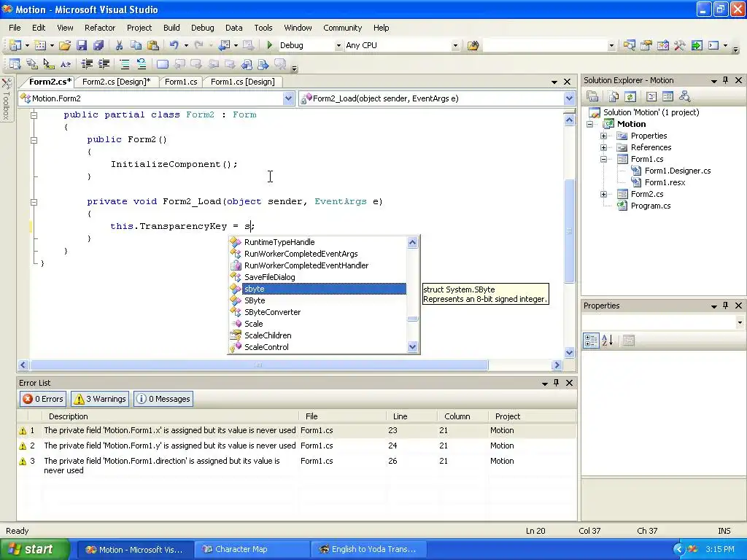
Task: Open the Any CPU platform dropdown
Action: 455,46
